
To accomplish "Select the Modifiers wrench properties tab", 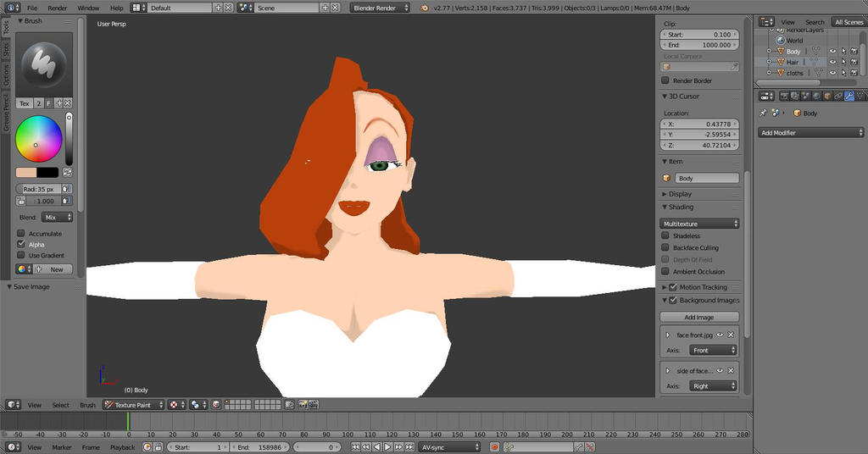I will coord(849,97).
